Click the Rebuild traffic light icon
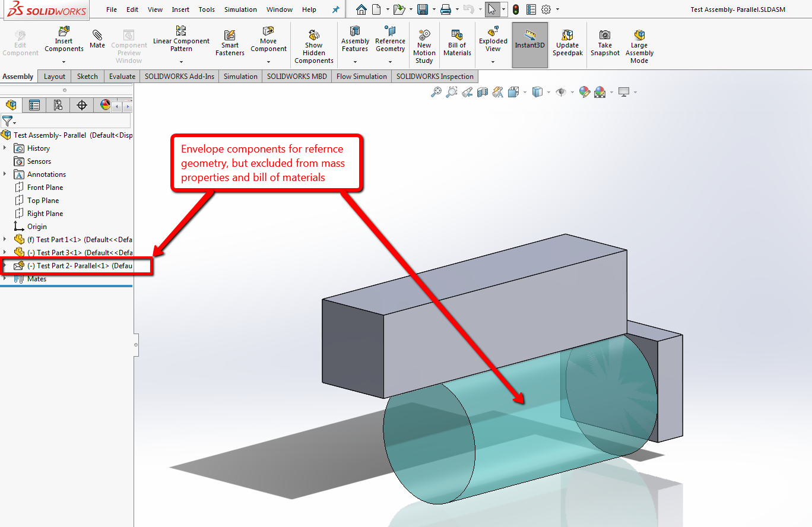Viewport: 812px width, 527px height. (516, 9)
